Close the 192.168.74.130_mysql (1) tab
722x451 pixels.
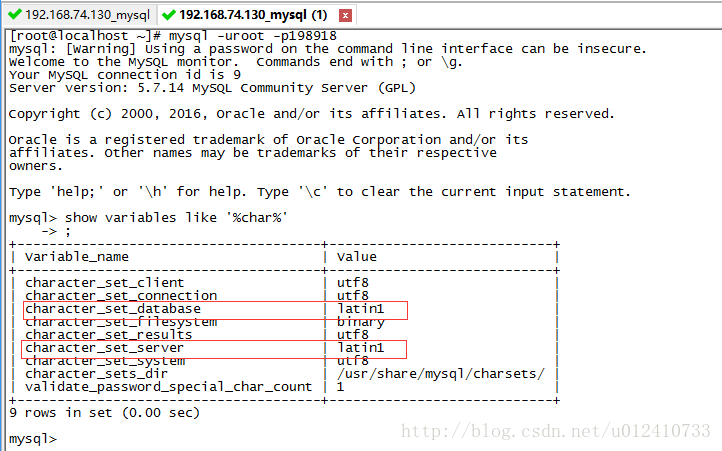point(346,15)
